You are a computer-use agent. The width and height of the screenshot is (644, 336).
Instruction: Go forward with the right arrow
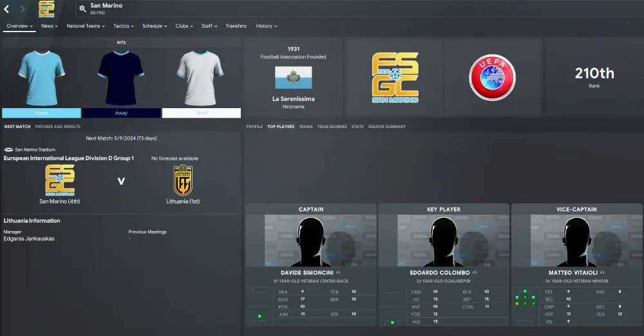pos(23,9)
